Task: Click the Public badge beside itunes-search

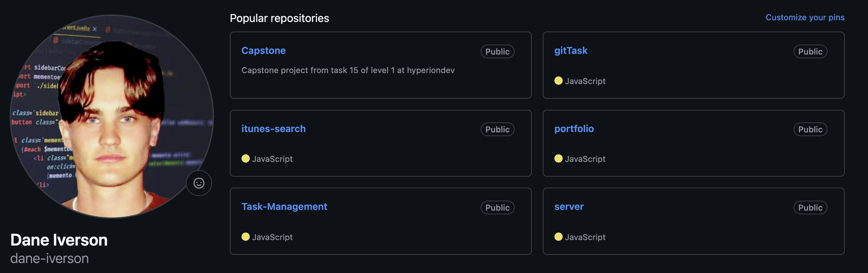Action: [x=497, y=129]
